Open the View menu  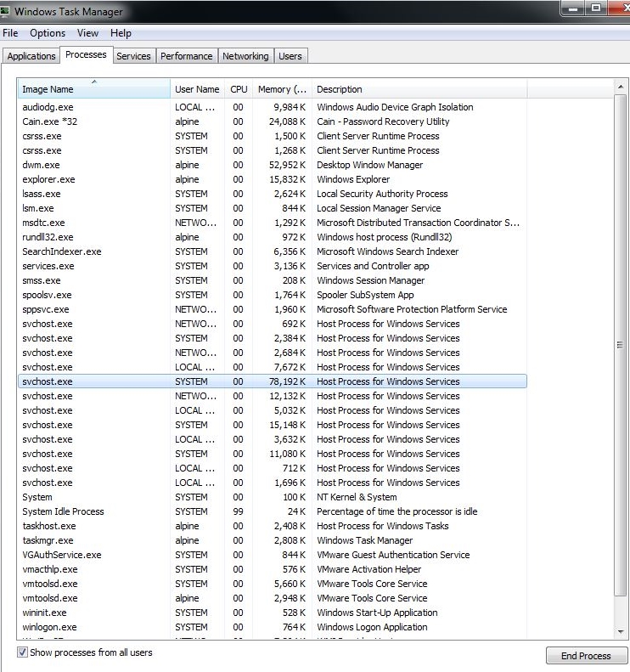(x=87, y=33)
